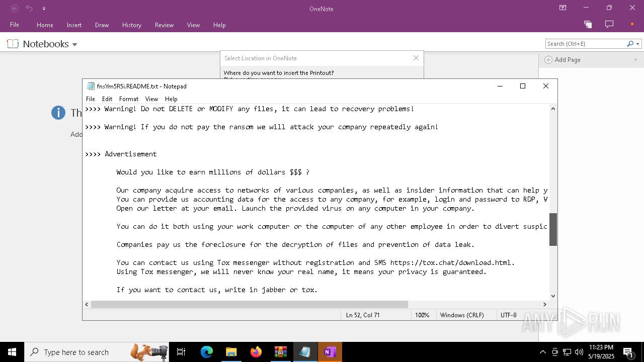Click the 'Windows (CRLF)' status entry
644x362 pixels.
tap(462, 315)
